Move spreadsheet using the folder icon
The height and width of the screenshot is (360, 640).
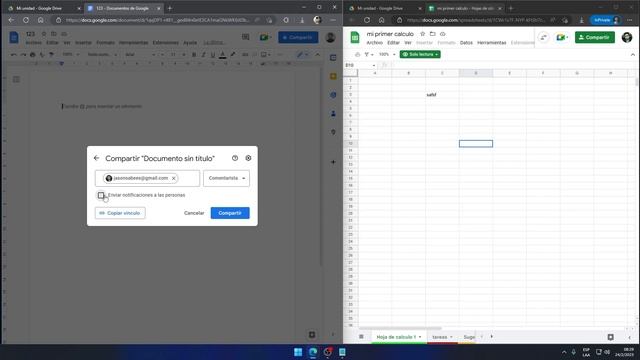tap(433, 34)
